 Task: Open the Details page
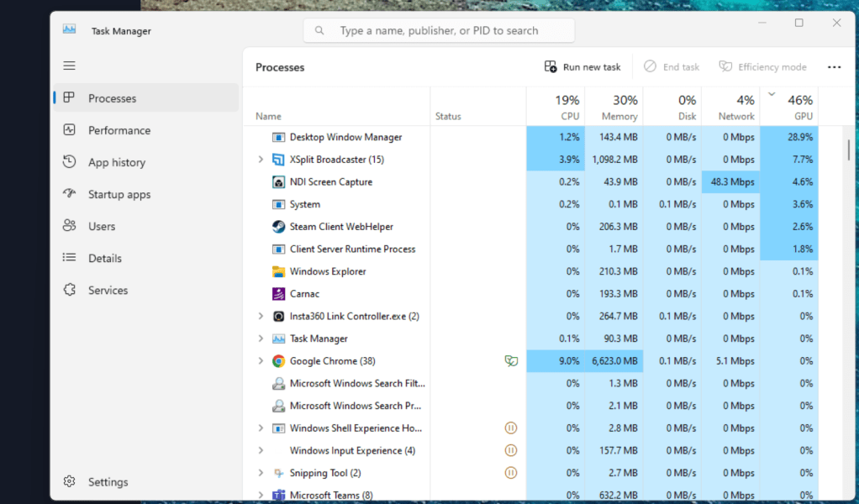tap(146, 258)
